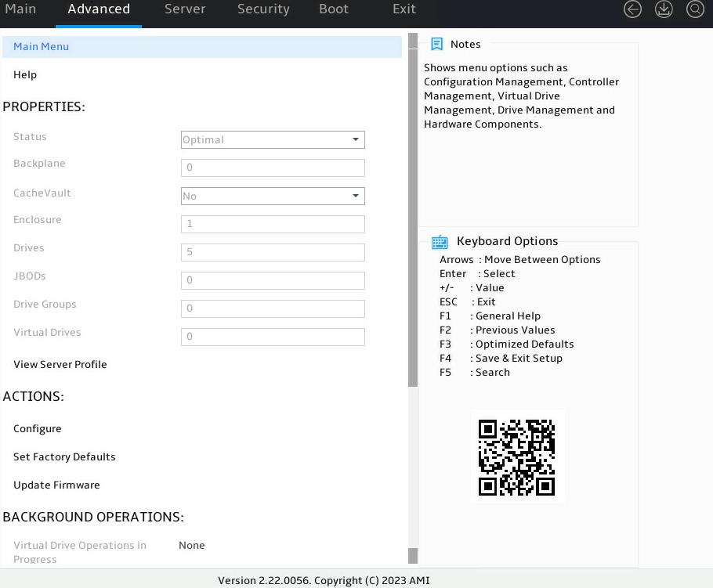This screenshot has height=588, width=713.
Task: Select the Advanced tab
Action: pos(99,9)
